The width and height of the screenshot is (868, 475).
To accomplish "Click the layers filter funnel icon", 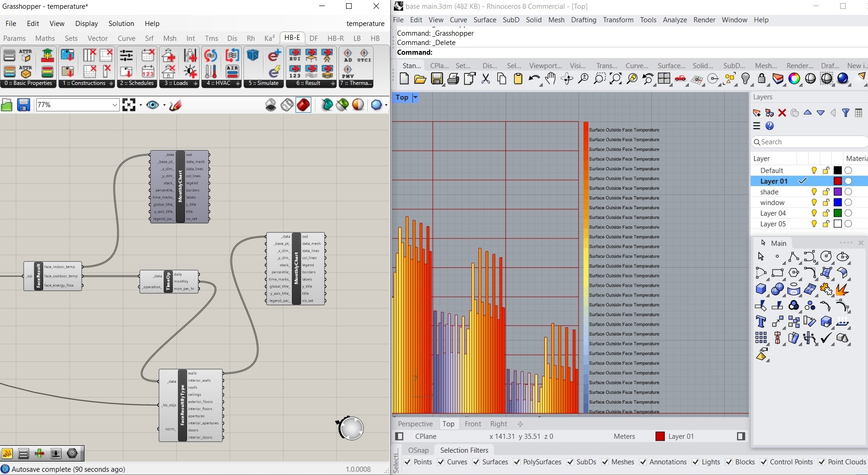I will (x=846, y=113).
